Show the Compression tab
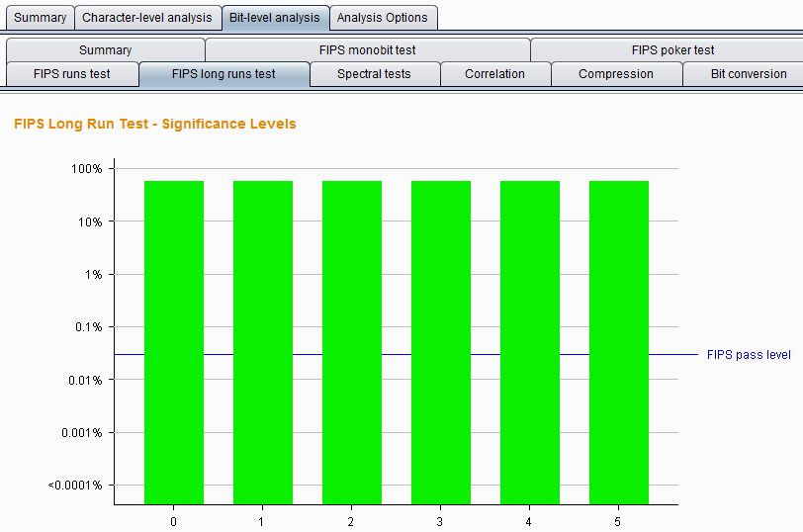803x532 pixels. pos(616,74)
